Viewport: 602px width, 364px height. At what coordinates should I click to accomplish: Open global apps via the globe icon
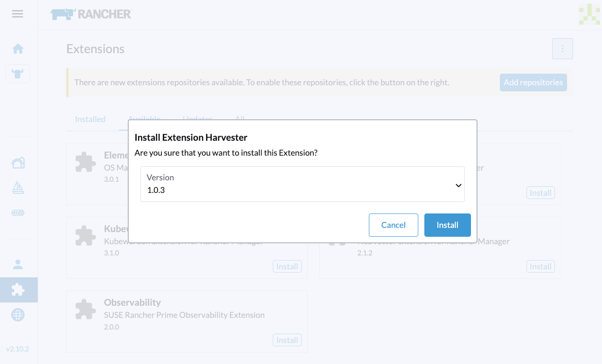[x=18, y=315]
